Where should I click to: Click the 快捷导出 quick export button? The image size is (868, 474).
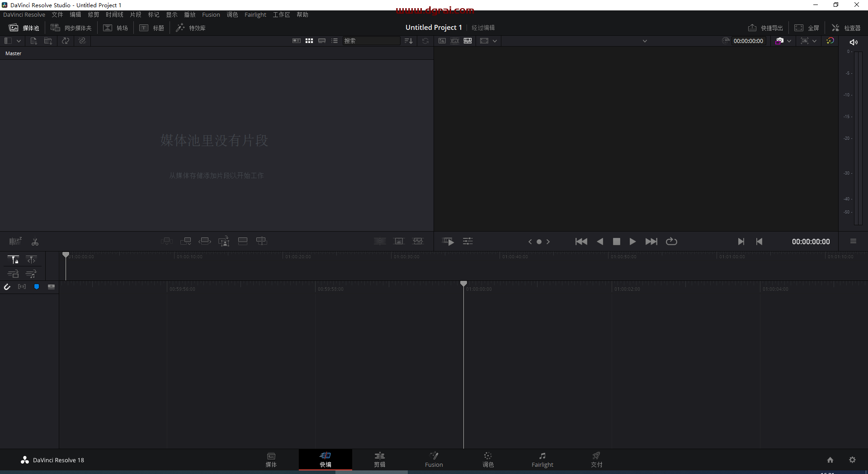point(765,28)
